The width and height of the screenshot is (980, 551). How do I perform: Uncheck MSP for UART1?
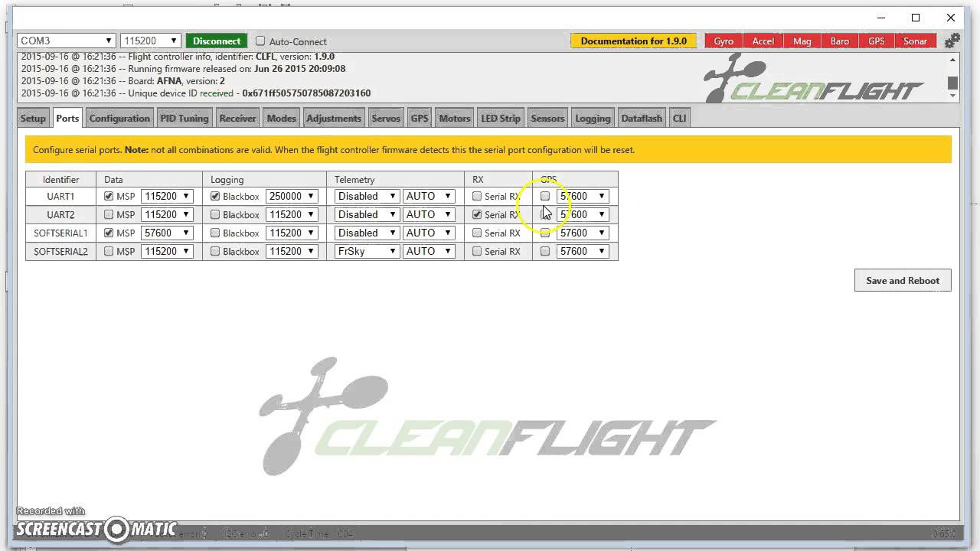pos(109,197)
